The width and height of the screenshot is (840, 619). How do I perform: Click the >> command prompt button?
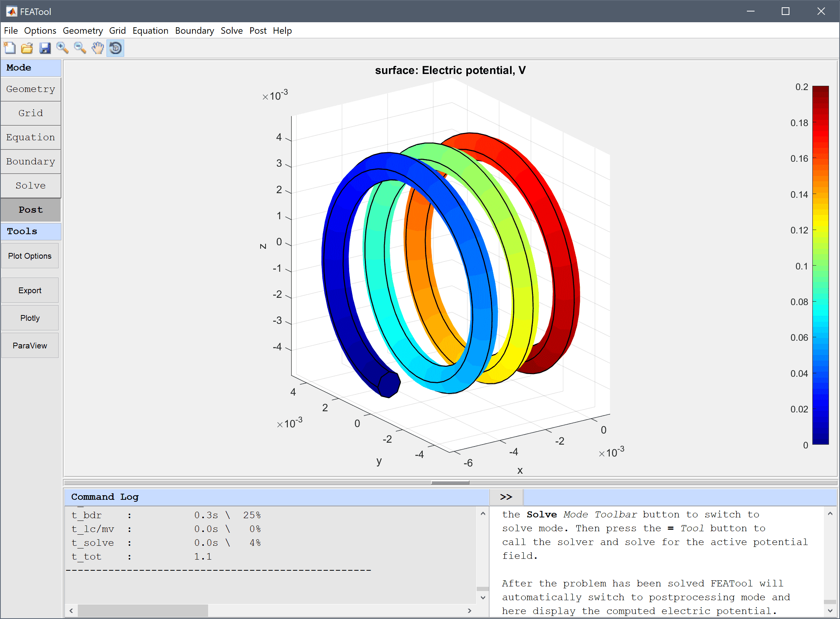506,497
